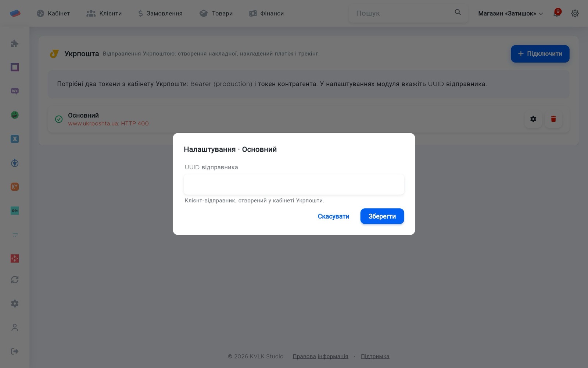Open the puzzle-piece modules icon in sidebar
The height and width of the screenshot is (368, 588).
coord(15,43)
